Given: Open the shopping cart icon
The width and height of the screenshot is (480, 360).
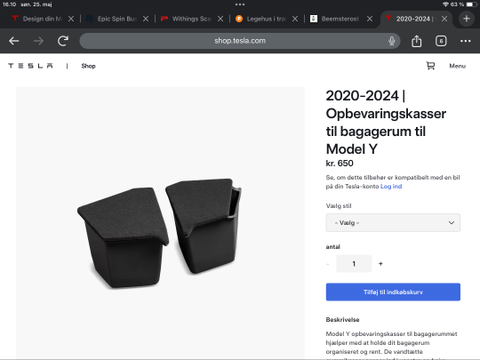Looking at the screenshot, I should click(x=431, y=66).
